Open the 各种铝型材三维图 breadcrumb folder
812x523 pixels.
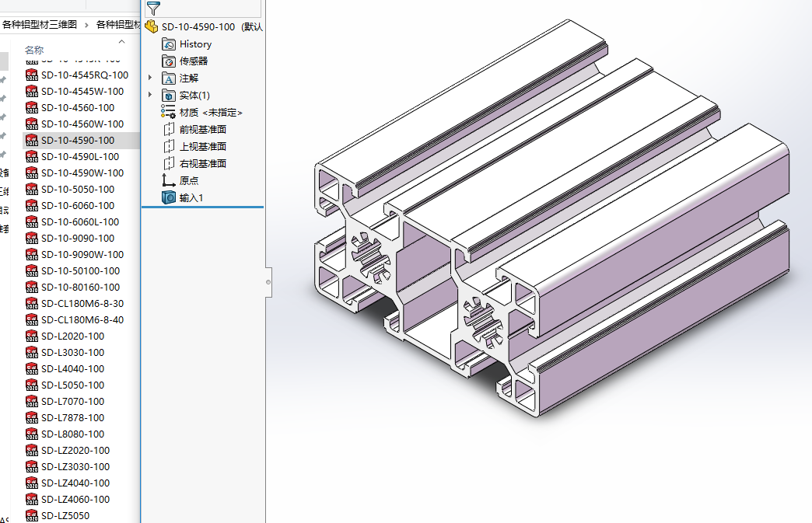click(x=40, y=24)
